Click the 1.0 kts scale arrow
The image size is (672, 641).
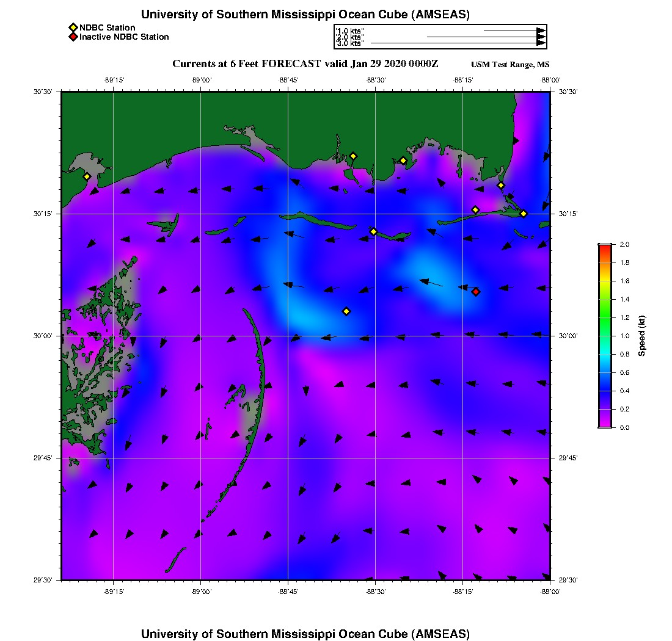[x=515, y=31]
